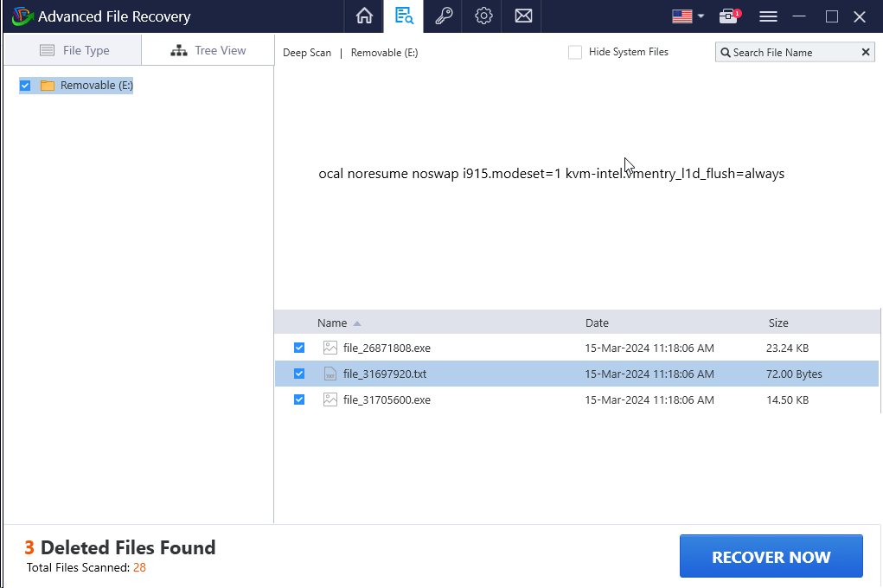
Task: Click the envelope feedback icon
Action: coord(523,16)
